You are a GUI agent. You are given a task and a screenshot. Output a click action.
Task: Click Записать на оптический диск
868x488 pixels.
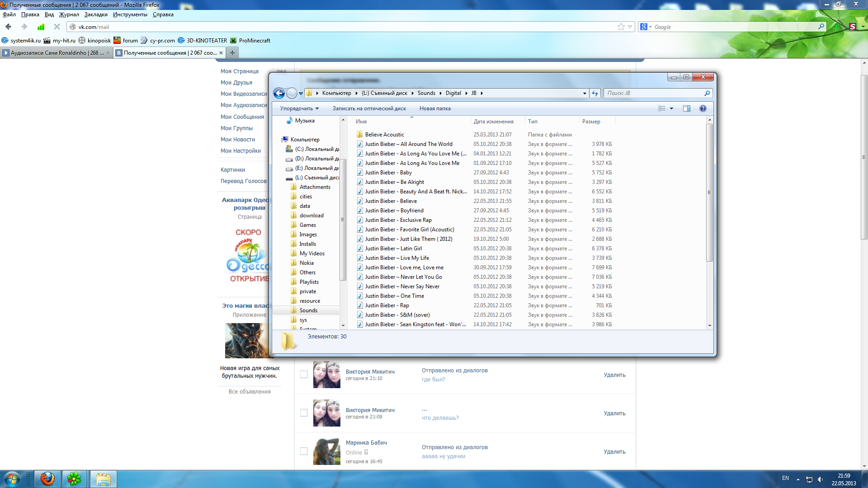coord(369,108)
